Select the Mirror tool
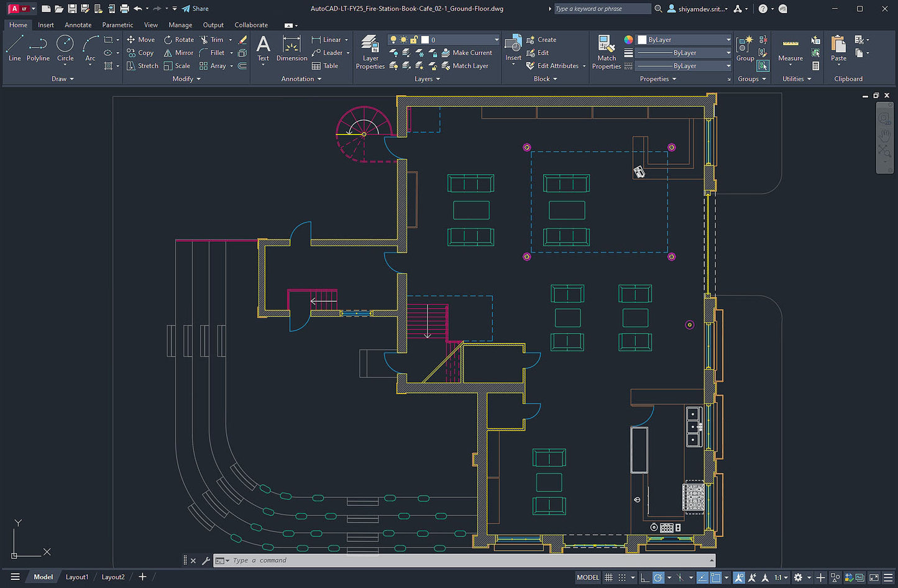898x588 pixels. click(178, 52)
